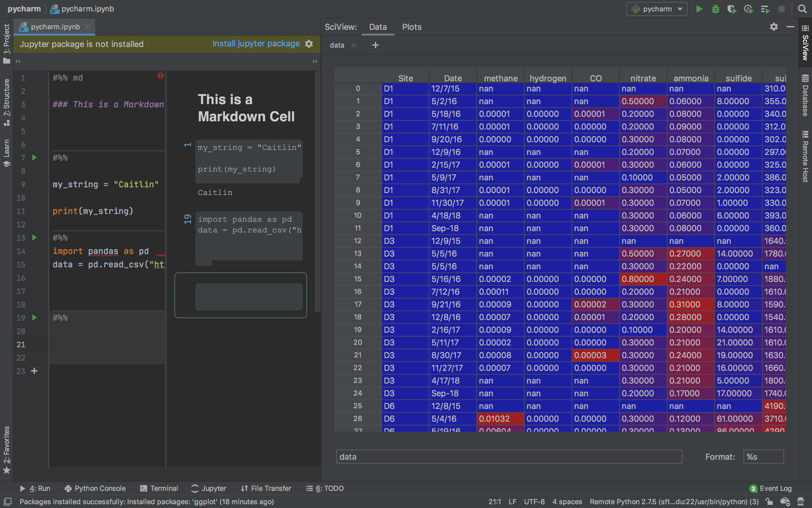The height and width of the screenshot is (508, 812).
Task: Start debugging with the green bug icon
Action: (x=715, y=9)
